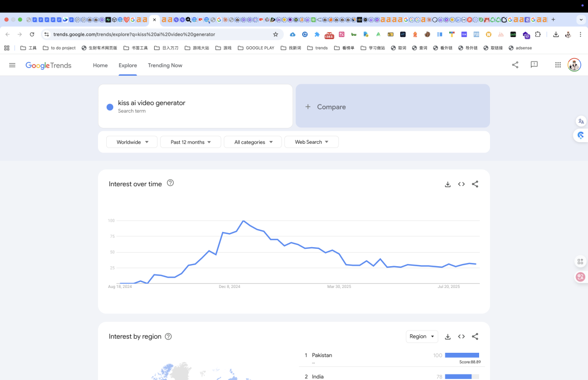The width and height of the screenshot is (588, 380).
Task: Open the send feedback icon in header
Action: 534,65
